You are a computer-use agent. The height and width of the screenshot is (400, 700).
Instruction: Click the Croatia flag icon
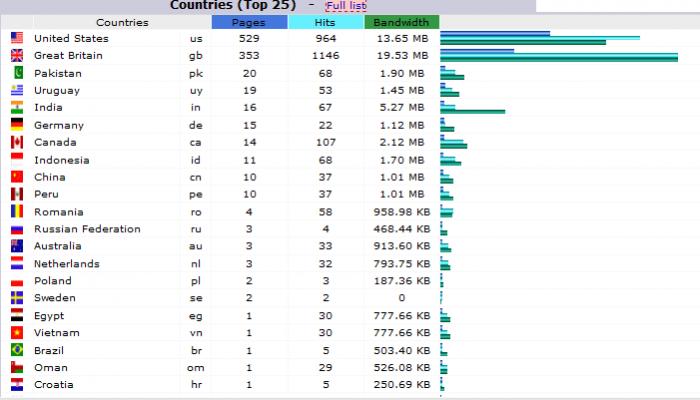click(17, 385)
